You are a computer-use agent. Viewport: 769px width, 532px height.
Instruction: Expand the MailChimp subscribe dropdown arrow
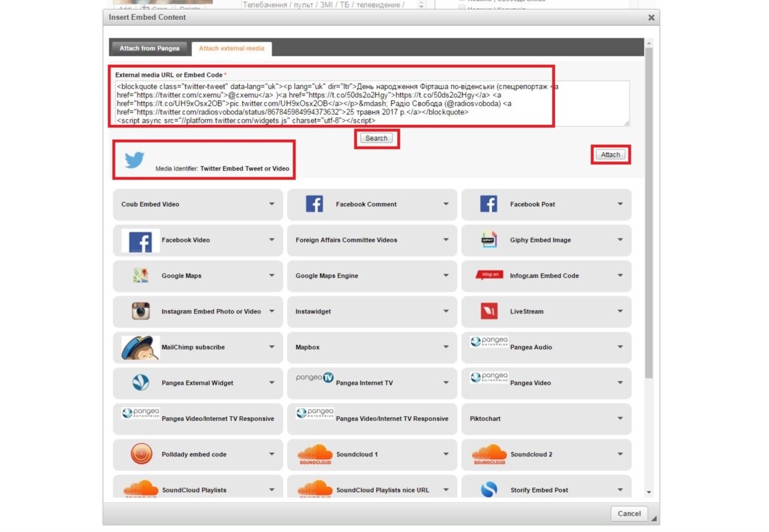point(272,347)
